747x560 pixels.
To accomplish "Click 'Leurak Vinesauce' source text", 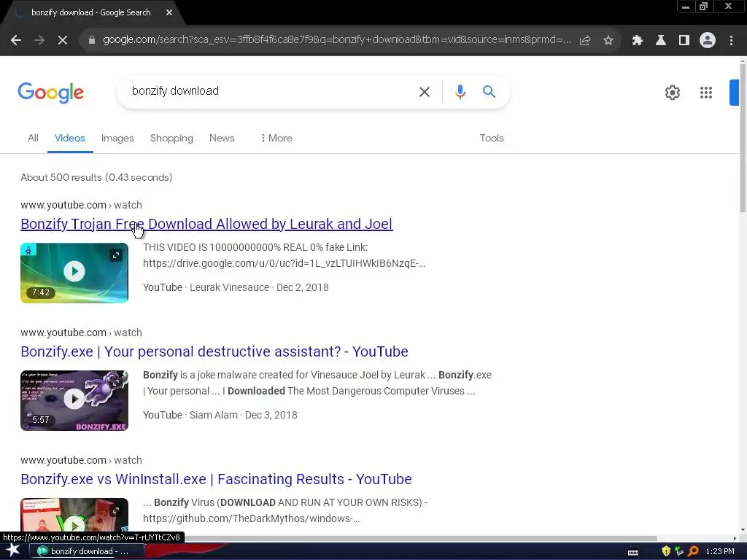I will point(229,287).
